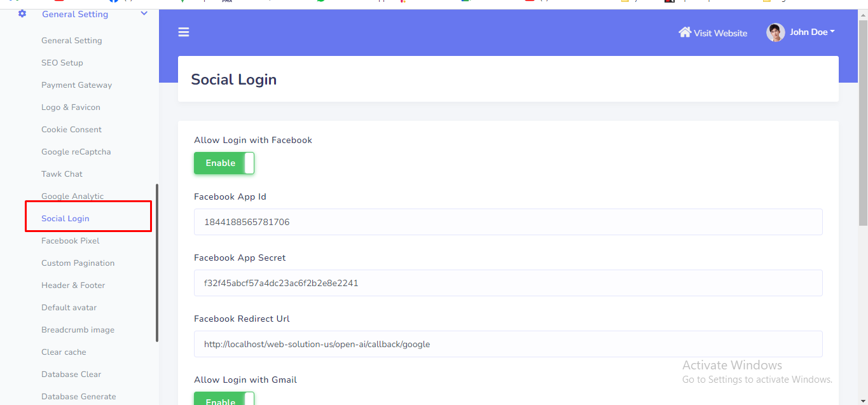Click the gear icon beside General Setting
Viewport: 868px width, 405px height.
(22, 13)
